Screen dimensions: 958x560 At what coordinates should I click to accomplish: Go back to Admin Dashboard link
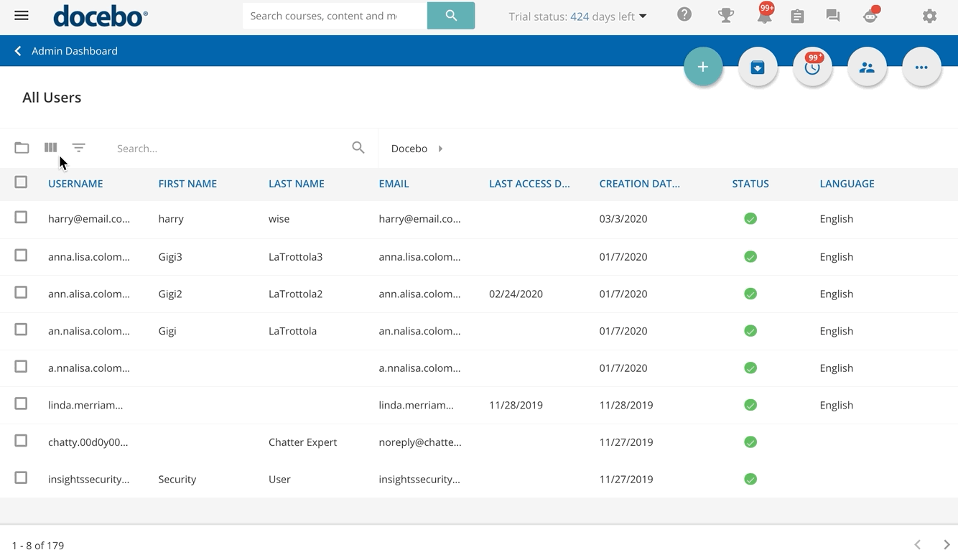(75, 51)
